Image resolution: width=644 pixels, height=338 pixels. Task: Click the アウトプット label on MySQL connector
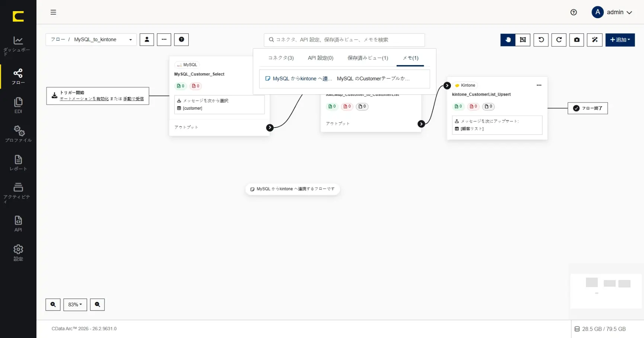(x=186, y=127)
